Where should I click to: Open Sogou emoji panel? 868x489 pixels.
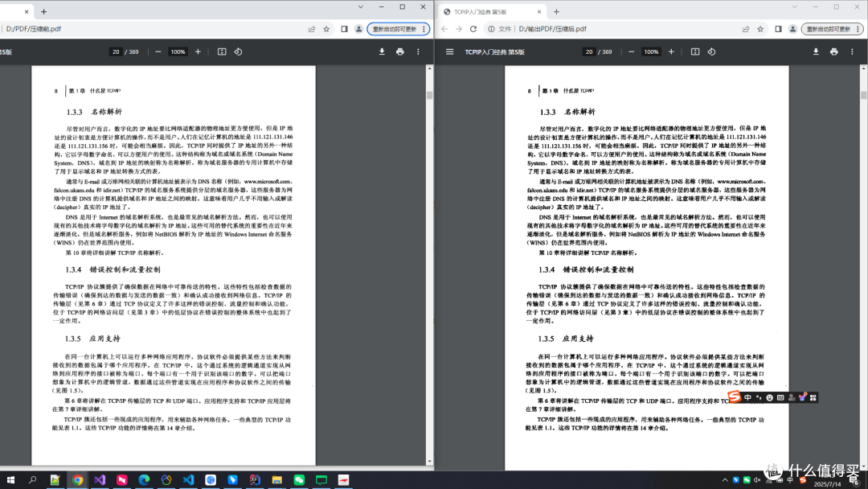[769, 397]
